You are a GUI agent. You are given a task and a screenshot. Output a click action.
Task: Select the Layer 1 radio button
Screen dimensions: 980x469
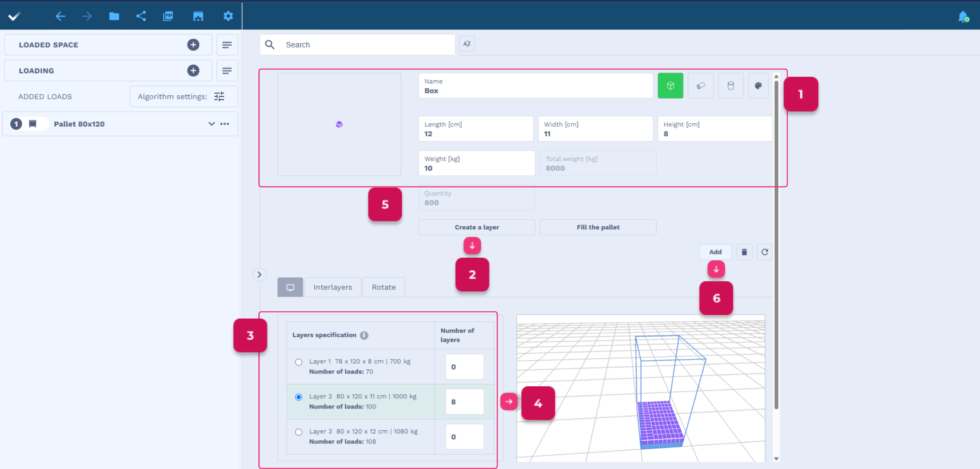[299, 362]
